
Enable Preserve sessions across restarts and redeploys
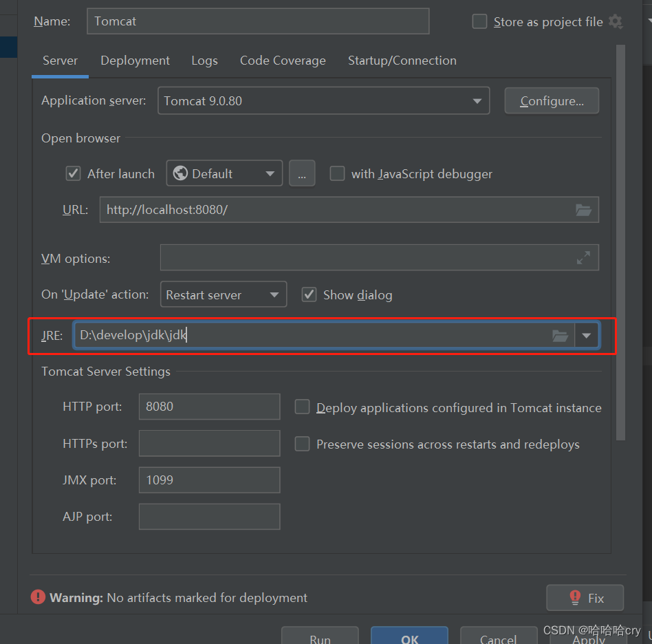click(302, 444)
